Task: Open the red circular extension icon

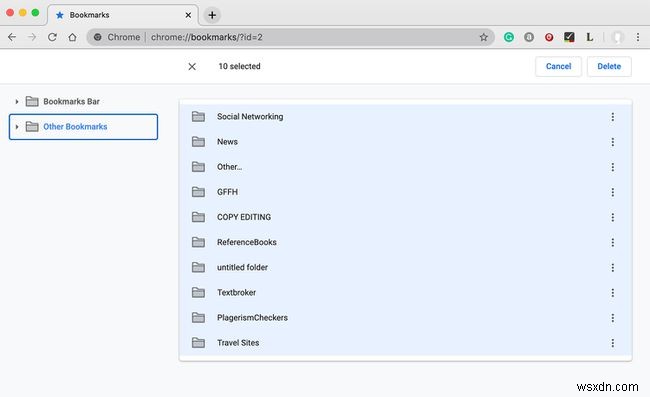Action: click(549, 37)
